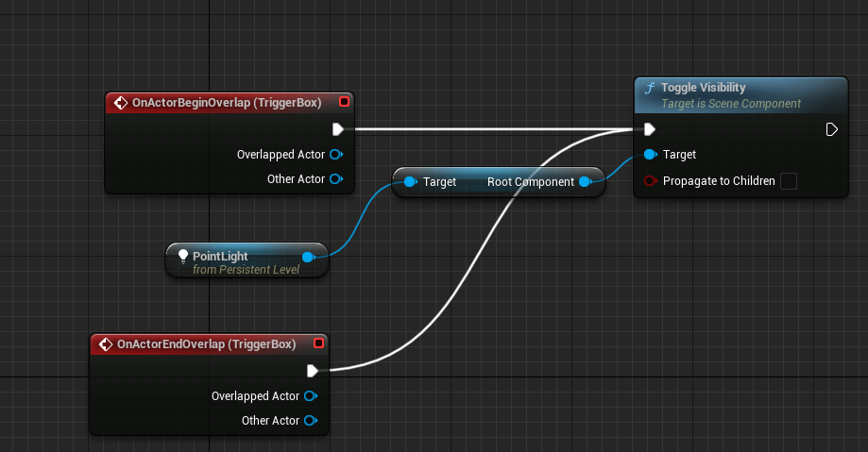Click the Toggle Visibility function icon
The height and width of the screenshot is (452, 868).
click(x=649, y=89)
